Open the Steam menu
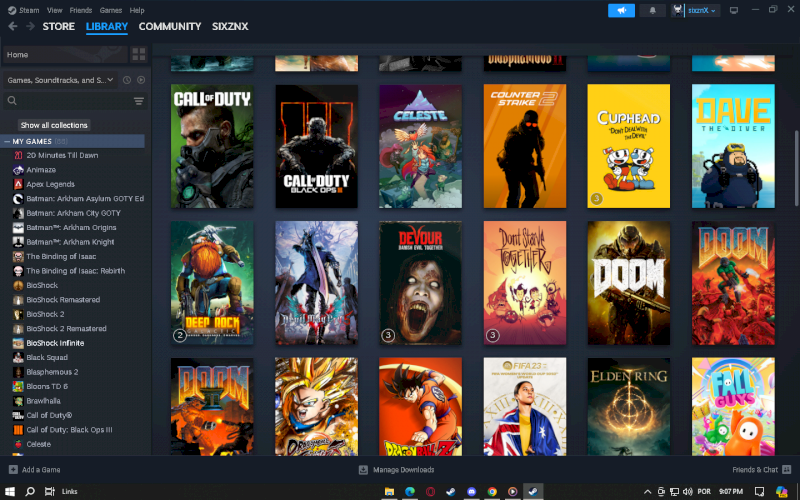Viewport: 800px width, 500px height. [23, 10]
